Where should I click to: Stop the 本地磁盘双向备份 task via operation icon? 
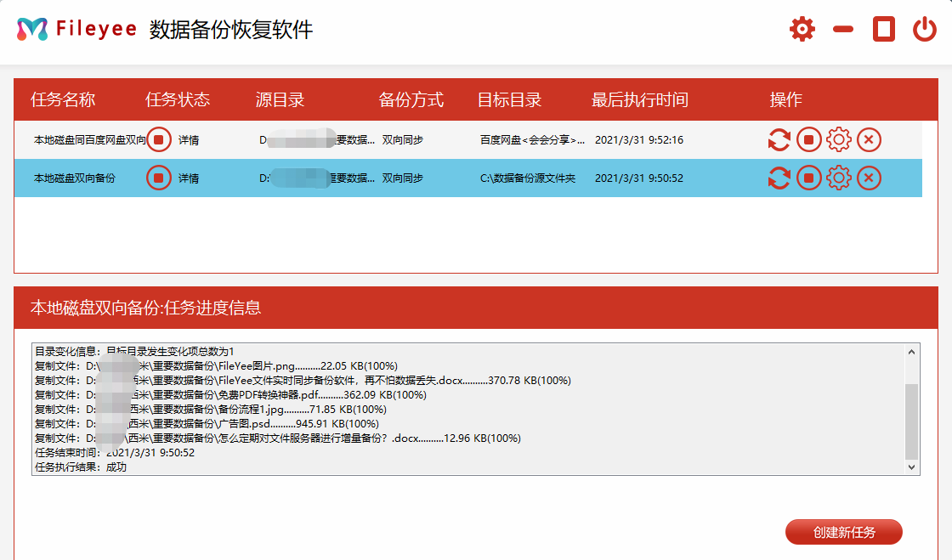tap(808, 178)
